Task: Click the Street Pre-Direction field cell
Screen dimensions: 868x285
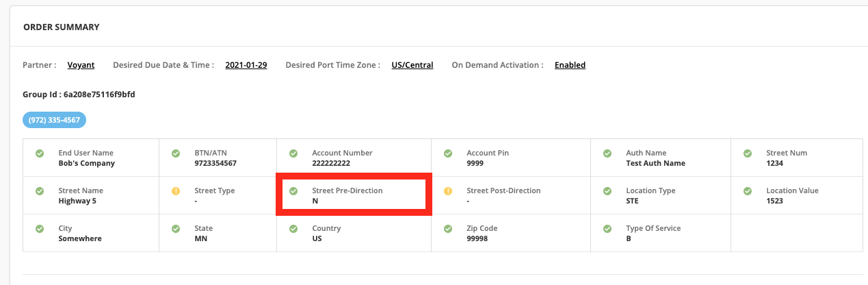Action: [354, 195]
